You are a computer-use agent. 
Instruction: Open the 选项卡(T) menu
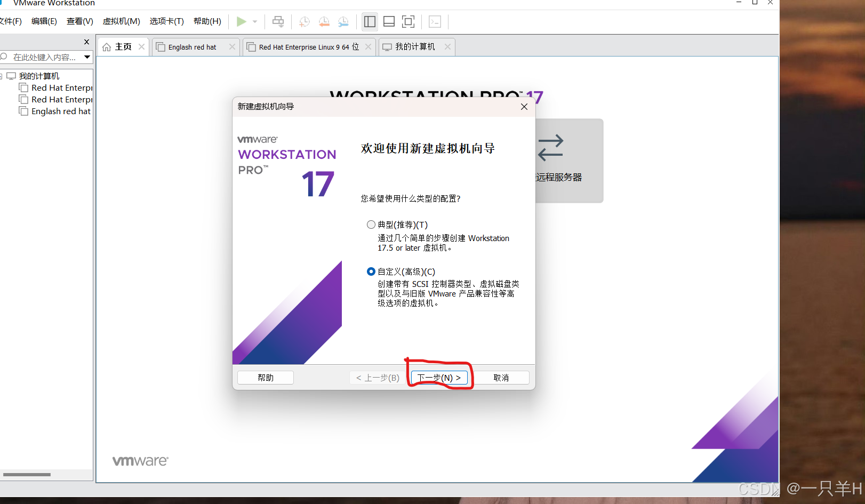[167, 21]
